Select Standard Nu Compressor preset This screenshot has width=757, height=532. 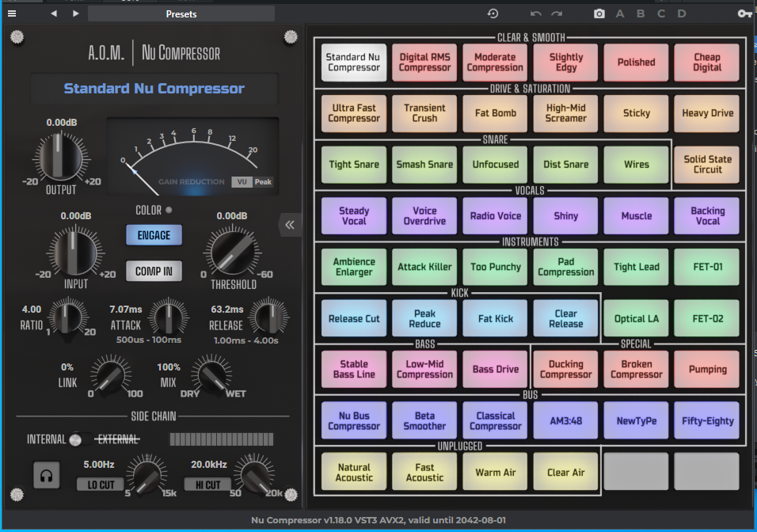pos(354,63)
